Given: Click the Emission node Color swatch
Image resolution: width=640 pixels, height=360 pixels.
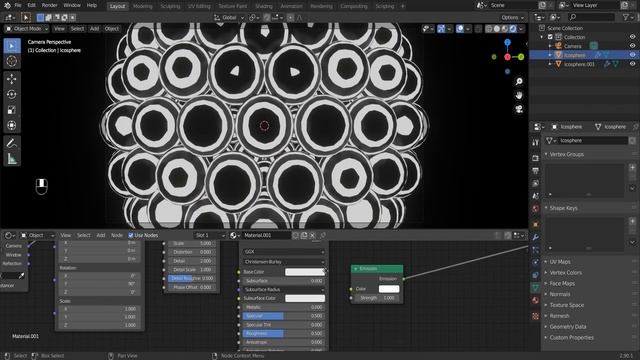Looking at the screenshot, I should [x=389, y=289].
